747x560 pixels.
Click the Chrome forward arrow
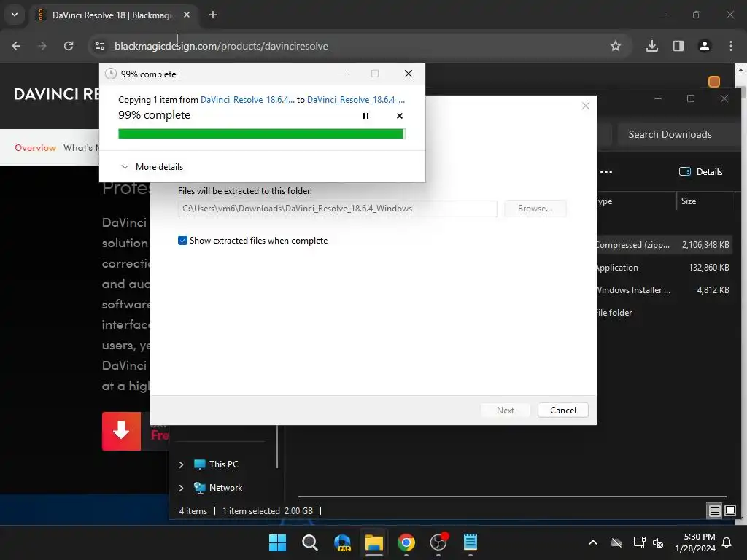42,46
